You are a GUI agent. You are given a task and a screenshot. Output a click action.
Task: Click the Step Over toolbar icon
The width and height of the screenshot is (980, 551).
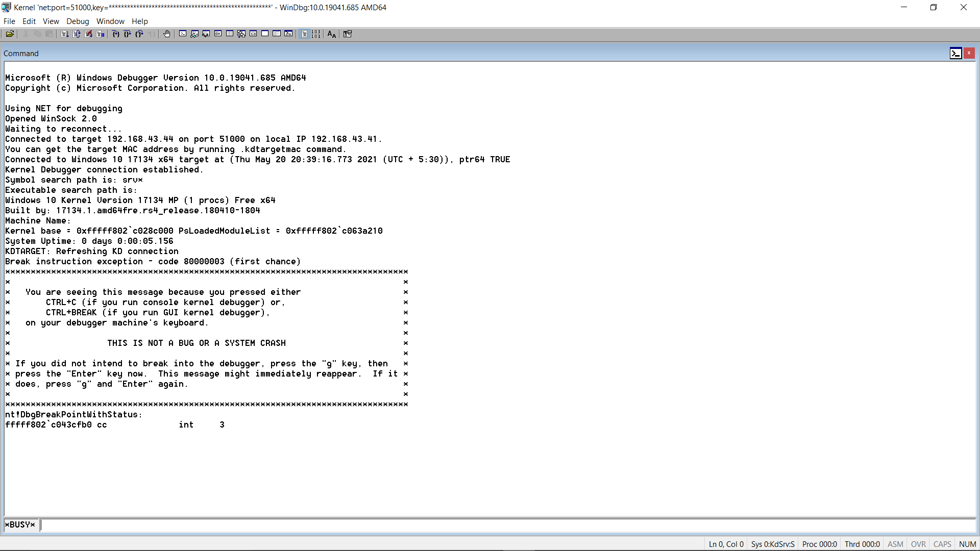[x=128, y=34]
